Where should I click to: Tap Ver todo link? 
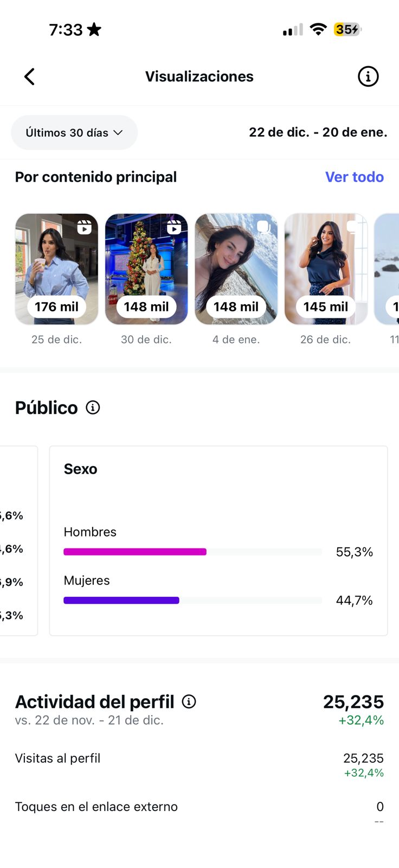click(354, 177)
